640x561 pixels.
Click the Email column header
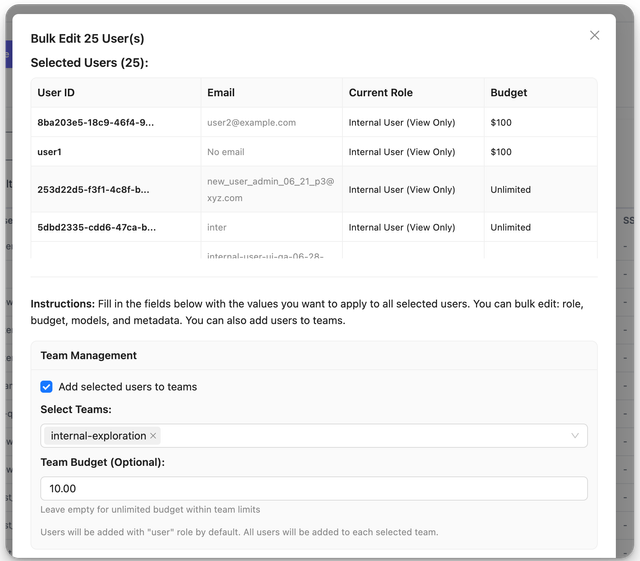pyautogui.click(x=221, y=93)
